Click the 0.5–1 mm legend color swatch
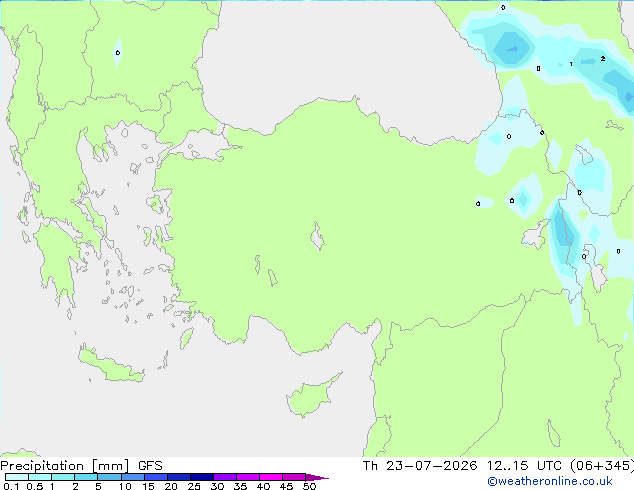 click(40, 477)
